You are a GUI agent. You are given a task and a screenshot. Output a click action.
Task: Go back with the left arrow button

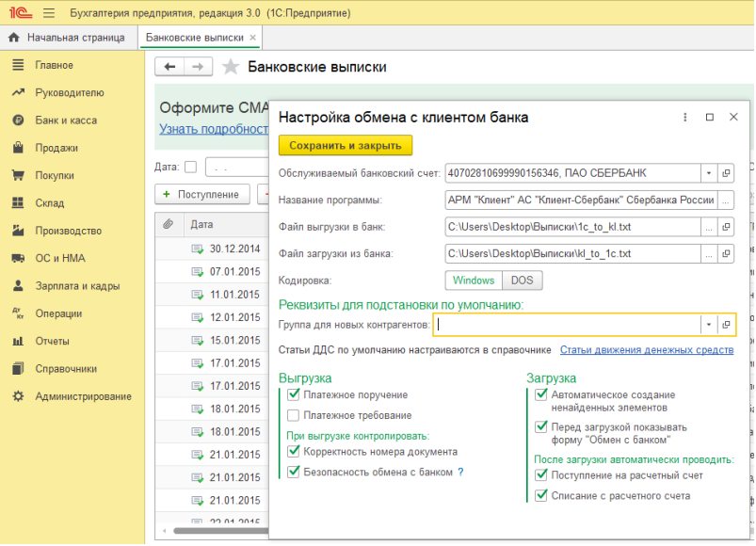[x=169, y=67]
